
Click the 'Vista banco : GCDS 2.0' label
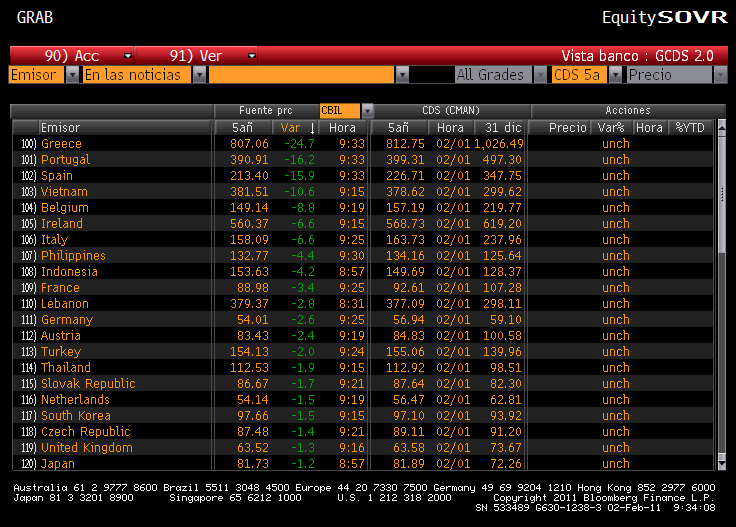coord(637,56)
